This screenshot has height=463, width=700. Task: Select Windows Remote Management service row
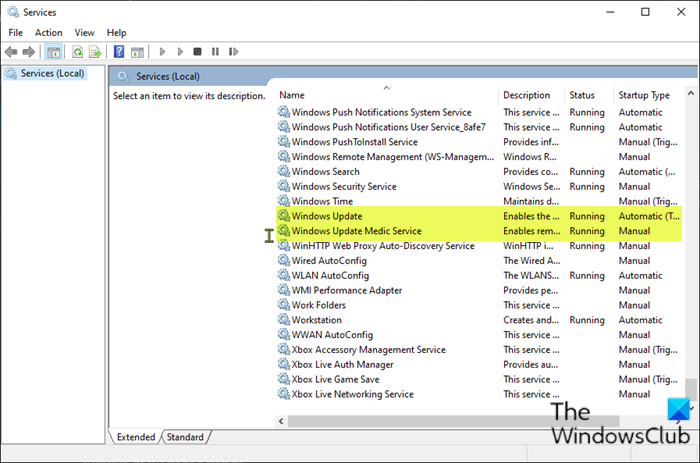click(479, 157)
